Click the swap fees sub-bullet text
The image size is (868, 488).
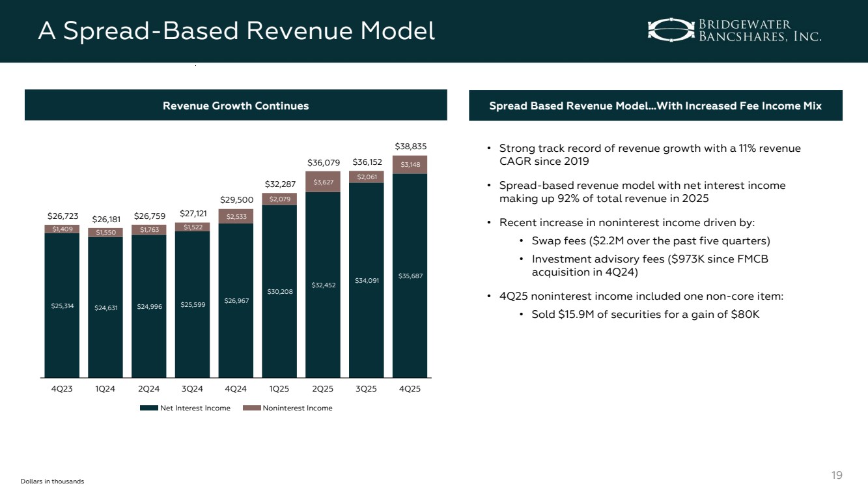[x=651, y=240]
